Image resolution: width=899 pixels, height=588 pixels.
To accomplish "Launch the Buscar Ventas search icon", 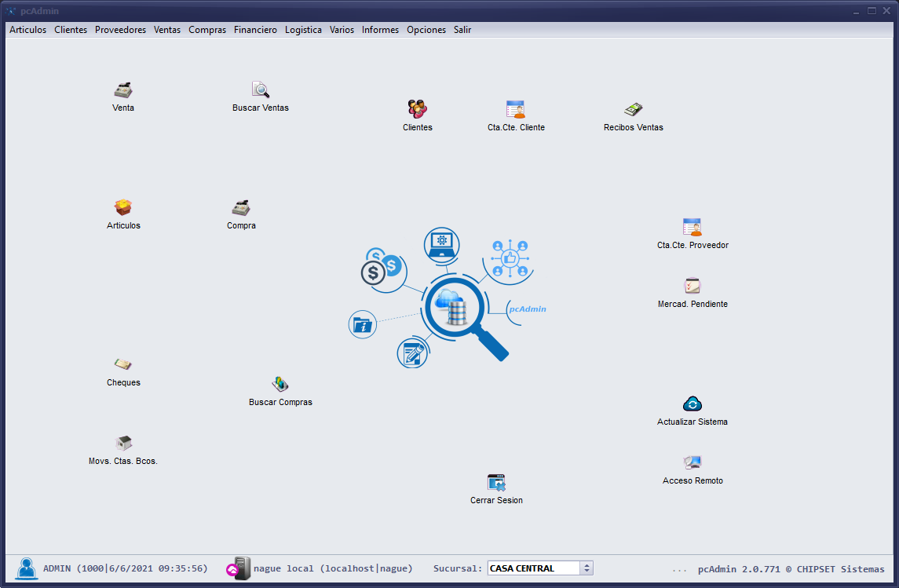I will pyautogui.click(x=260, y=90).
